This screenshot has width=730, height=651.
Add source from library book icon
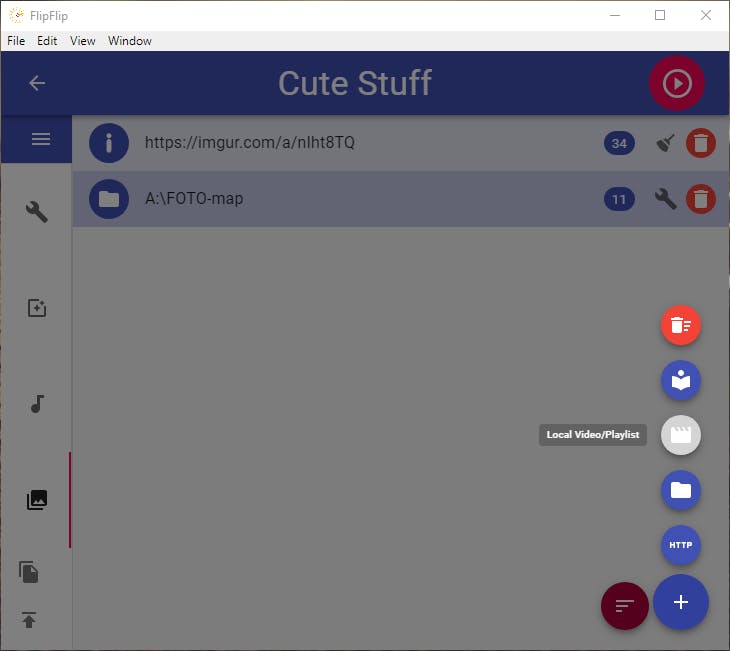coord(681,380)
